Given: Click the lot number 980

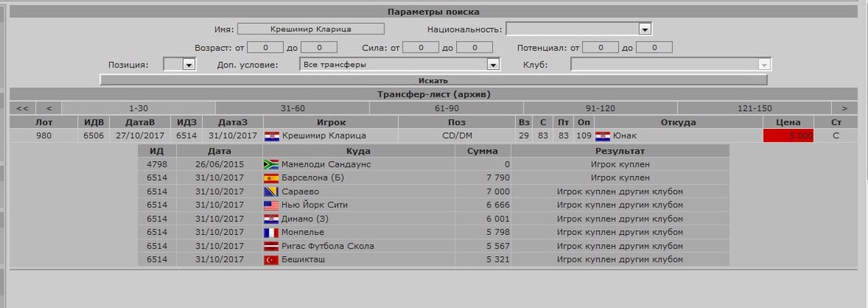Looking at the screenshot, I should click(43, 136).
